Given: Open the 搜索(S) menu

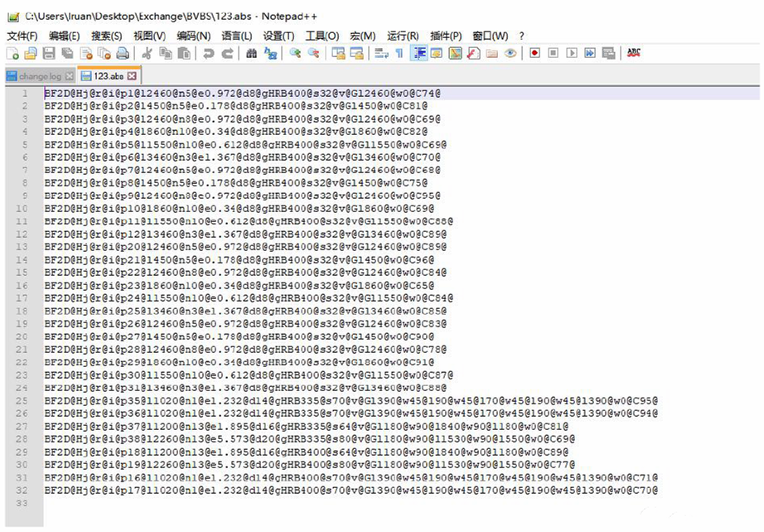Looking at the screenshot, I should point(106,36).
